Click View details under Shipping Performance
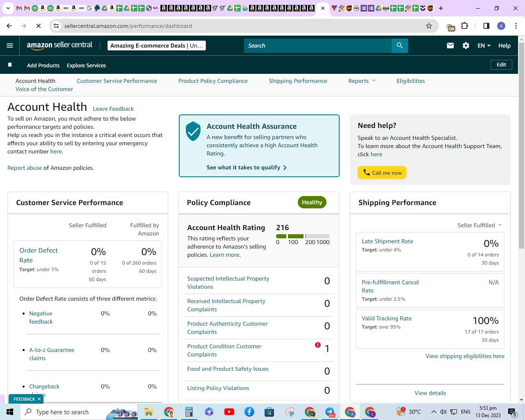Viewport: 525px width, 420px height. point(430,393)
